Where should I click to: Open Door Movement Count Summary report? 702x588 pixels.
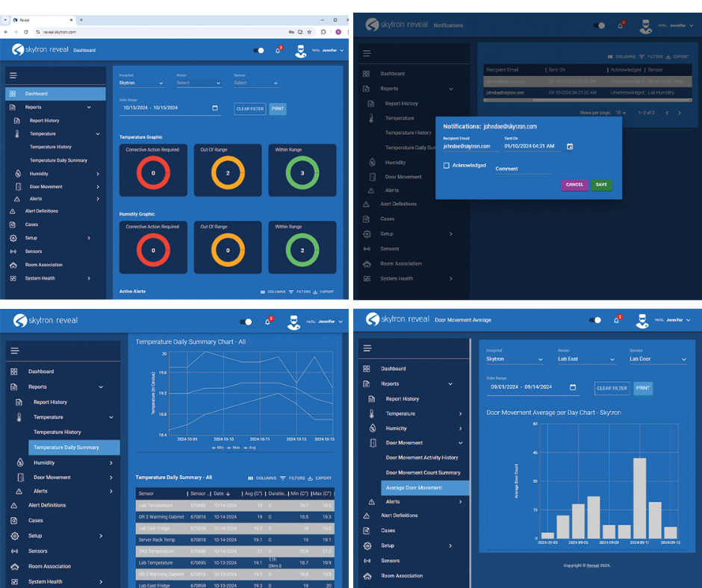click(423, 472)
